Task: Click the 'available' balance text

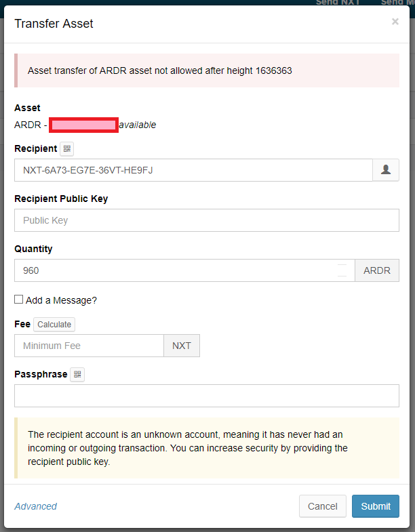Action: click(138, 125)
